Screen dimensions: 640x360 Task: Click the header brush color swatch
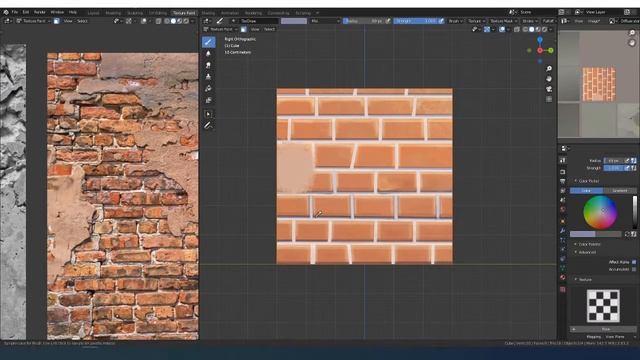(x=294, y=21)
